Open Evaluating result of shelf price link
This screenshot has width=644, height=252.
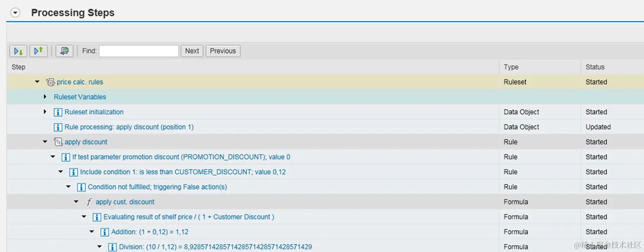click(x=189, y=217)
